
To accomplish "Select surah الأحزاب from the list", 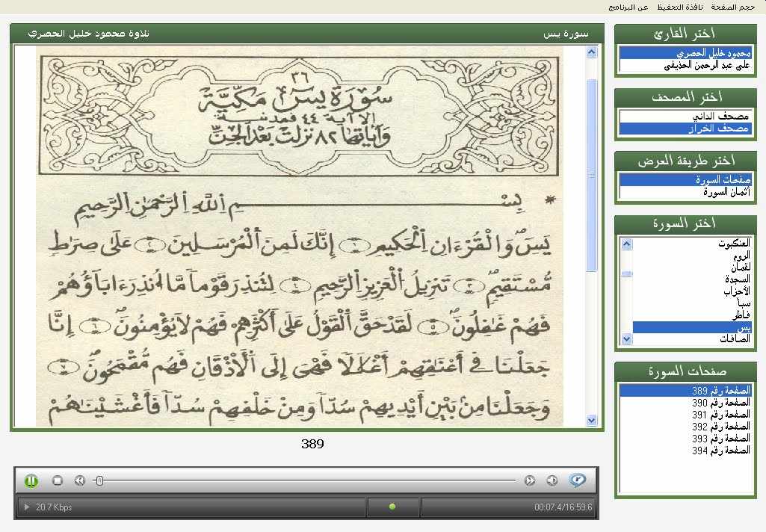I will (692, 291).
